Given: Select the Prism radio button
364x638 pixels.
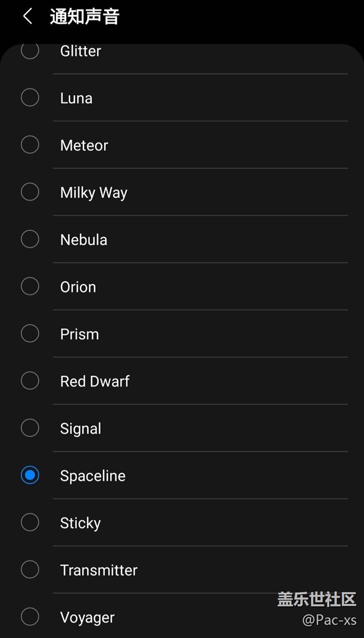Looking at the screenshot, I should point(30,333).
